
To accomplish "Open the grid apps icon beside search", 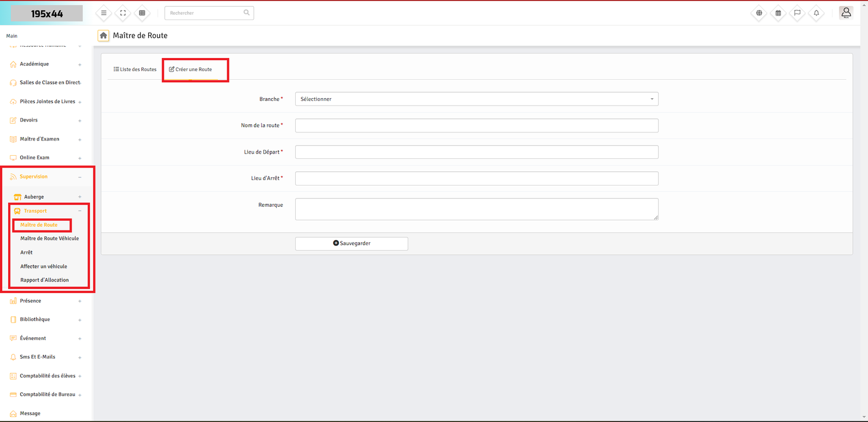I will pos(142,13).
